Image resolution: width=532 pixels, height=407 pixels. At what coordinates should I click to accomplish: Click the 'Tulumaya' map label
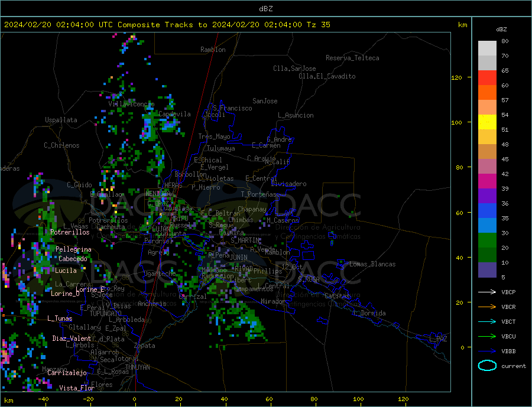coord(221,148)
